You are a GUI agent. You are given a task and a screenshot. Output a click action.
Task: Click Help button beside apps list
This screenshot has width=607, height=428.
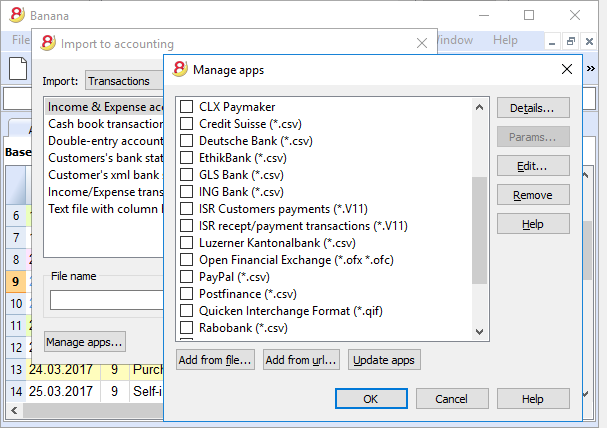pos(533,224)
